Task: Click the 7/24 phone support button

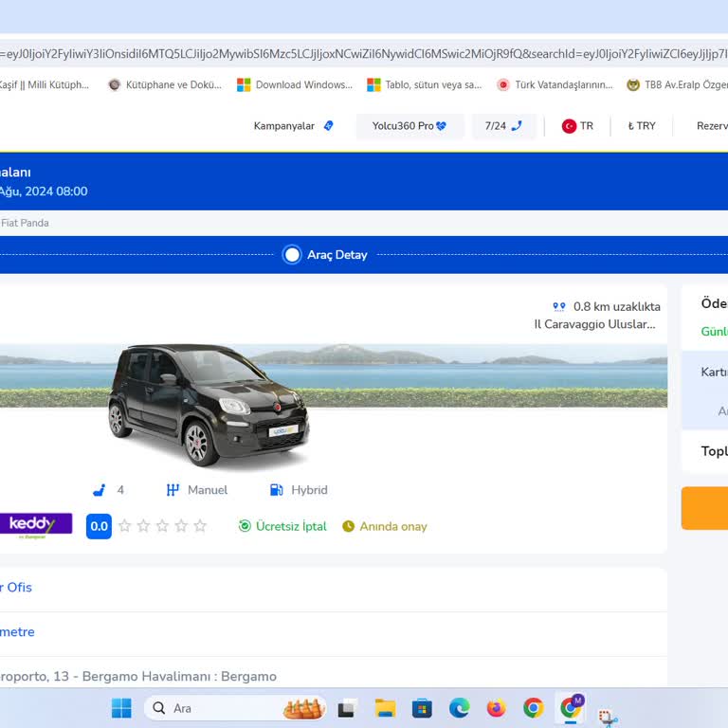Action: coord(503,126)
